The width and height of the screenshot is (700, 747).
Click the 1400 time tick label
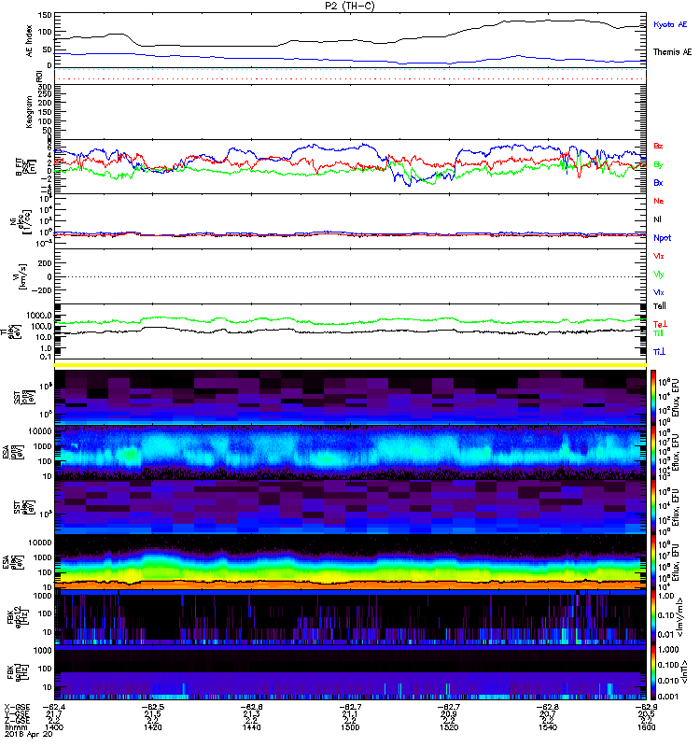[54, 727]
